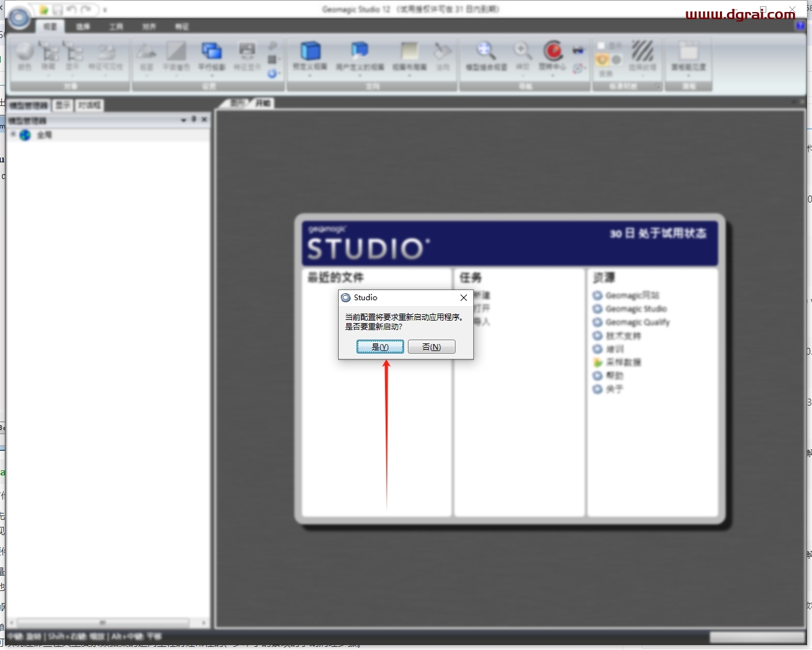This screenshot has height=650, width=812.
Task: Open the dropdown arrow under 预定义视图
Action: click(310, 76)
